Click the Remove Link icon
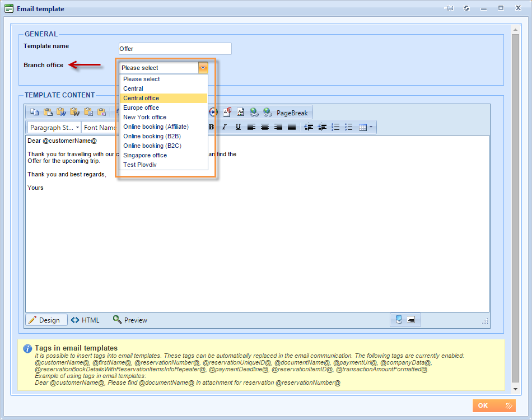 pyautogui.click(x=268, y=112)
